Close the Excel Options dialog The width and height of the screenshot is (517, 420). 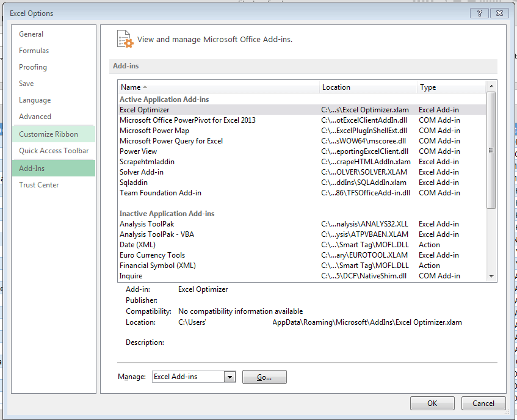coord(499,13)
